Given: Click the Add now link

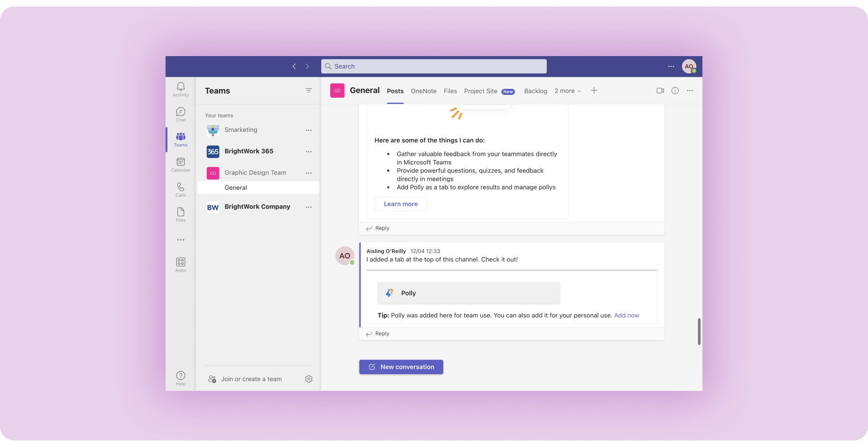Looking at the screenshot, I should pyautogui.click(x=626, y=316).
